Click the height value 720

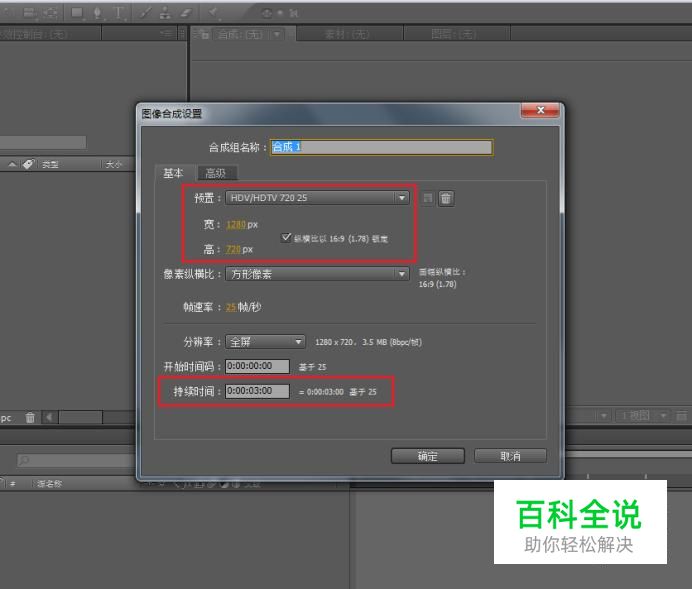pyautogui.click(x=233, y=249)
